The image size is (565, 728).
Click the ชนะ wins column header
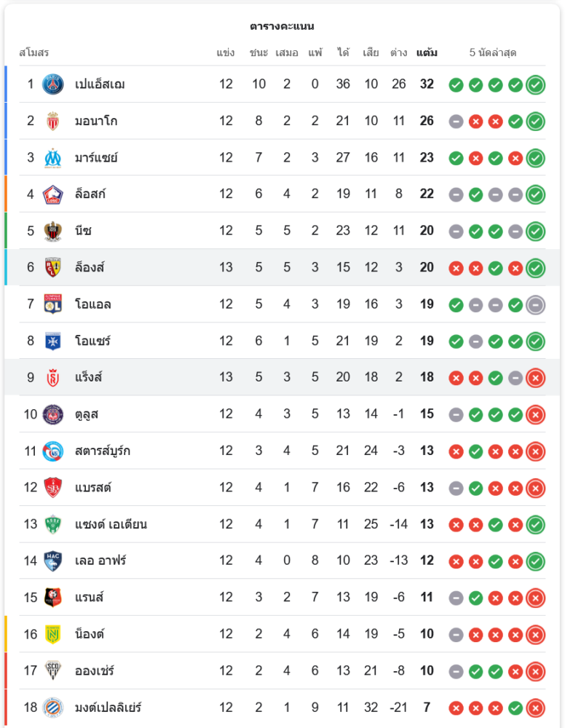pos(258,52)
